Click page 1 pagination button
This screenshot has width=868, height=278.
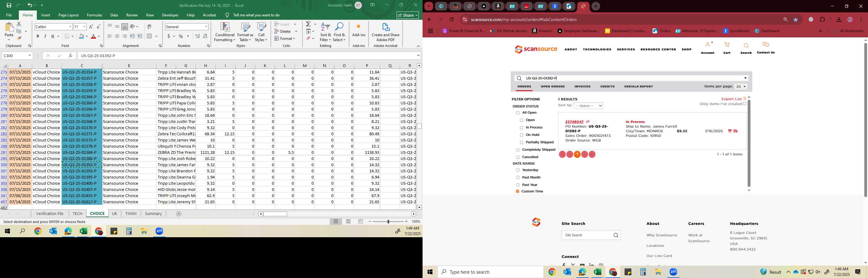coord(577,154)
